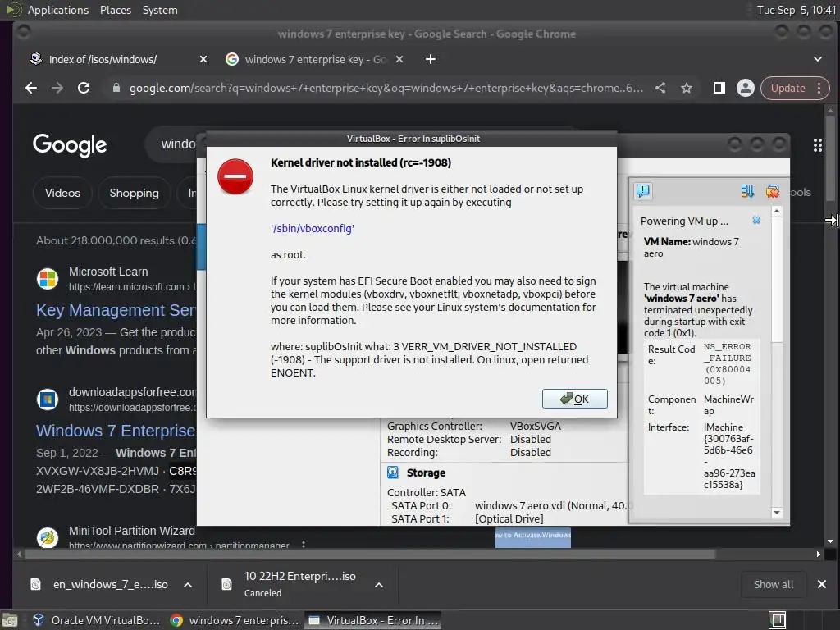840x630 pixels.
Task: Open the Chrome profile avatar menu
Action: (x=745, y=88)
